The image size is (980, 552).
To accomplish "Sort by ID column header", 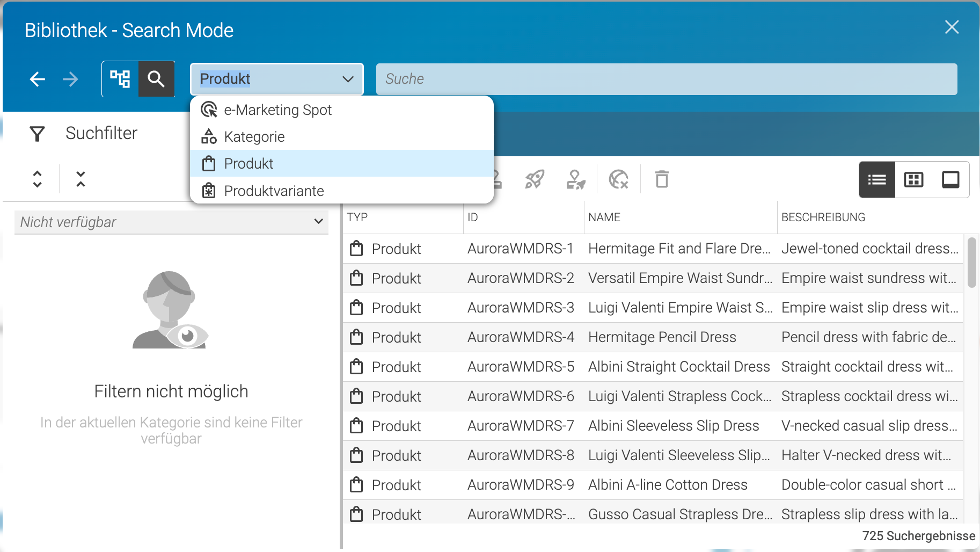I will click(x=472, y=217).
